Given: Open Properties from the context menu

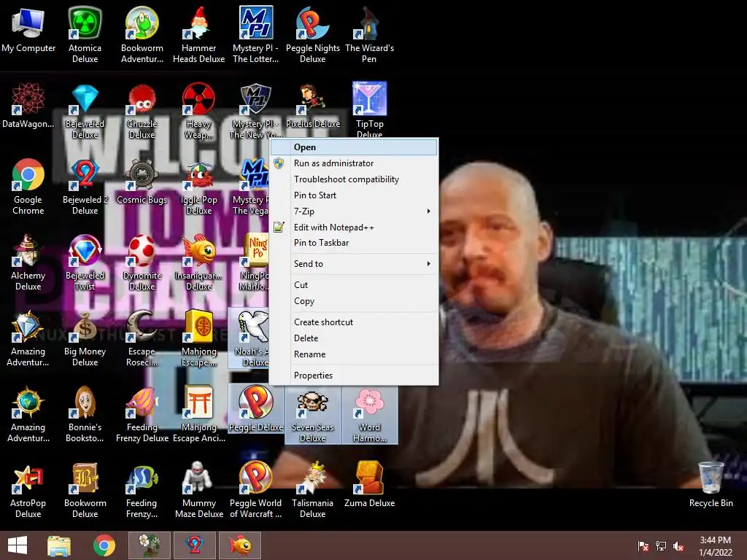Looking at the screenshot, I should tap(354, 376).
